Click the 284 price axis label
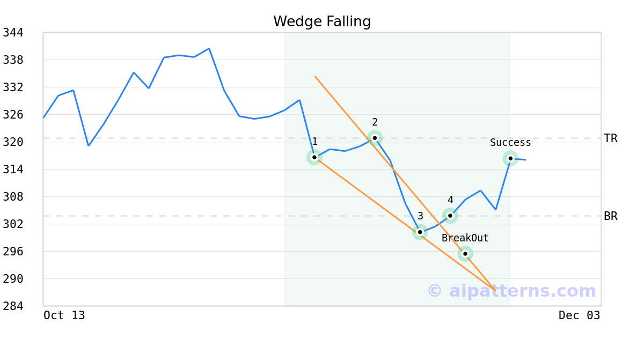 tap(13, 306)
